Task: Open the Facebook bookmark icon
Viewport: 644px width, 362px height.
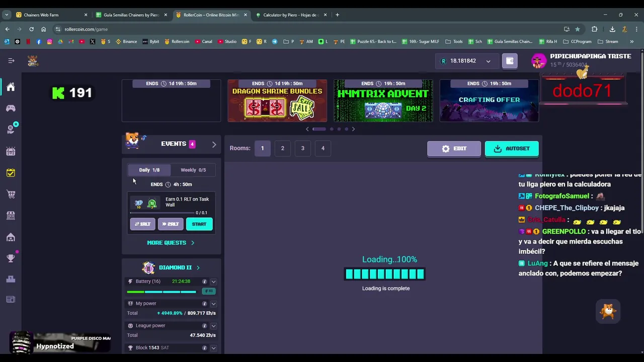Action: click(x=39, y=42)
